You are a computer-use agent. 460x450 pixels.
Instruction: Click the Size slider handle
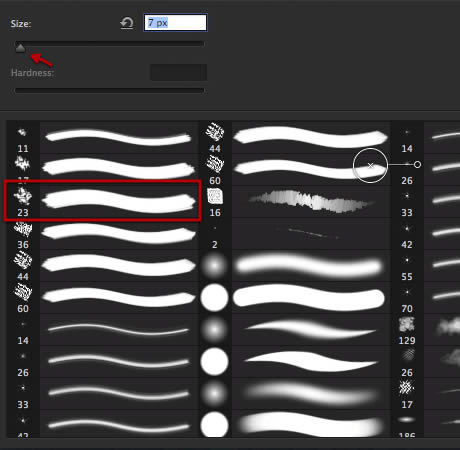20,48
